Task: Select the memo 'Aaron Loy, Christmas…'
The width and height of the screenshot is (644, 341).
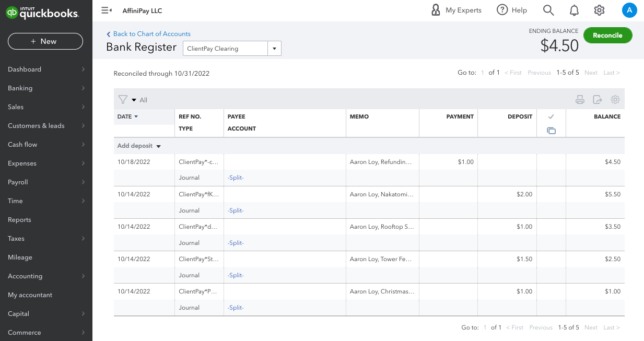Action: pos(381,291)
